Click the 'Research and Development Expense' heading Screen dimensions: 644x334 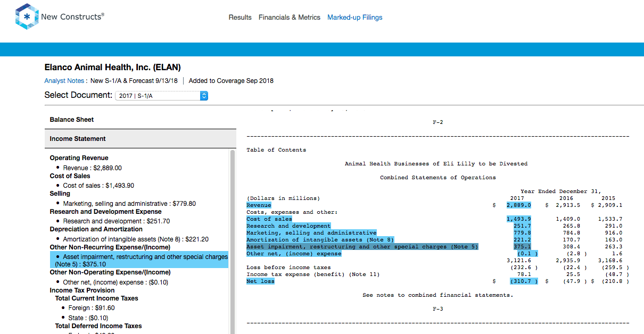coord(105,212)
